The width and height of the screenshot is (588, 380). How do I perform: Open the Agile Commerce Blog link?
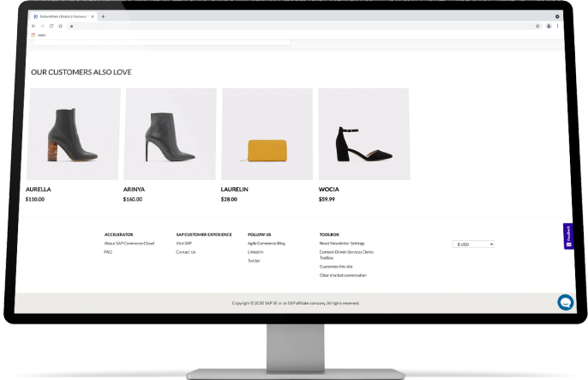(x=266, y=243)
